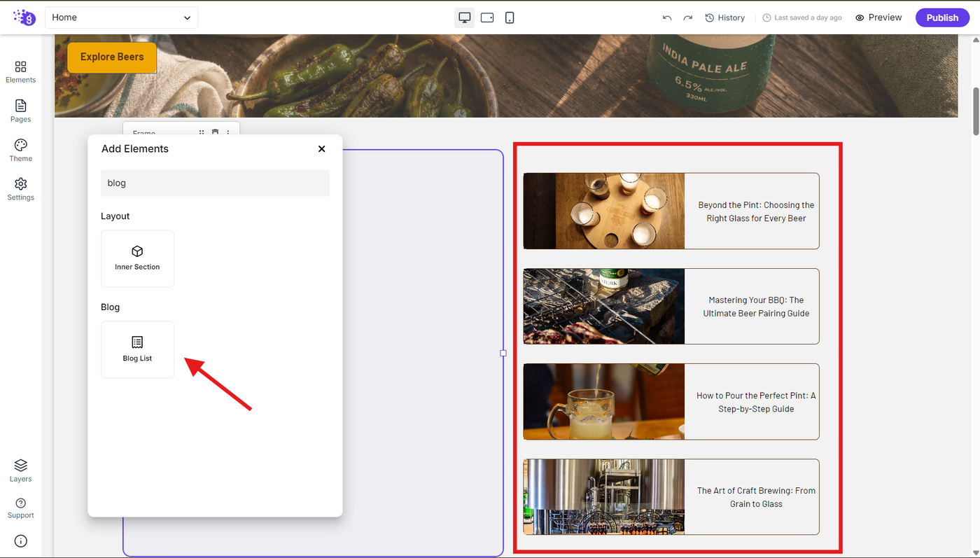
Task: Click the vertical page scrollbar thumb
Action: tap(976, 111)
